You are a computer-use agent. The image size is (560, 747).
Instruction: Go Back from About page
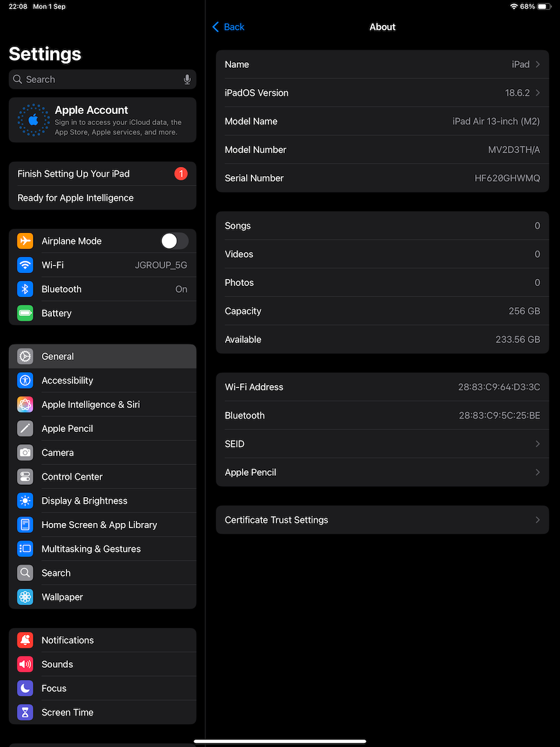[x=228, y=27]
